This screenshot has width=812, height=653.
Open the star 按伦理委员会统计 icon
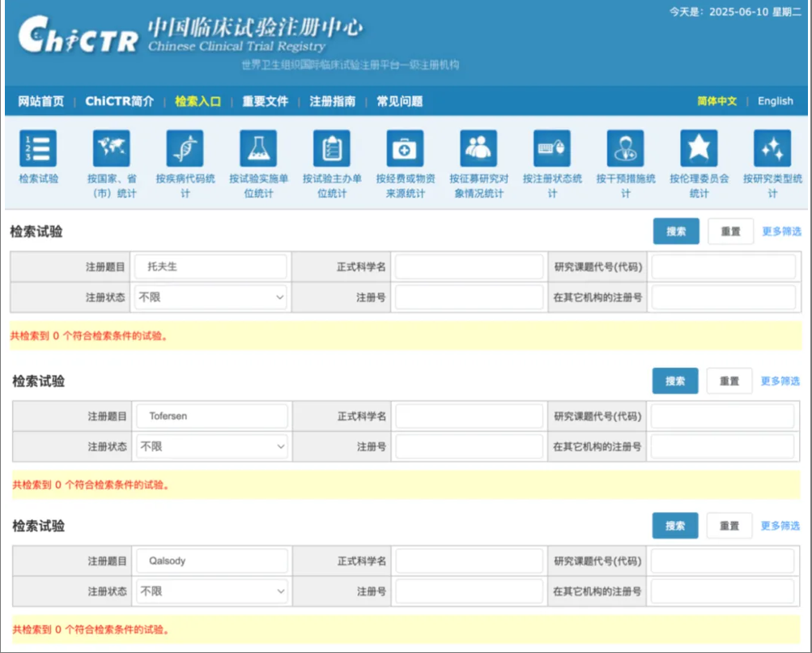(x=699, y=148)
